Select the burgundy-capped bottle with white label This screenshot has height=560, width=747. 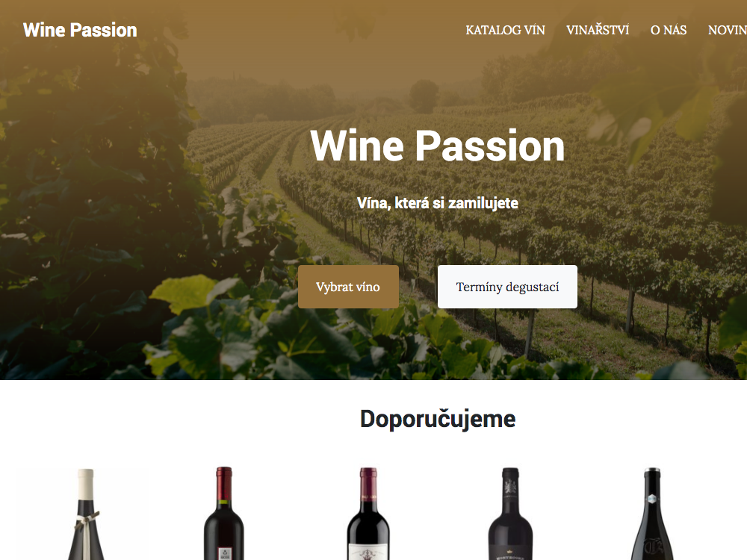[368, 514]
